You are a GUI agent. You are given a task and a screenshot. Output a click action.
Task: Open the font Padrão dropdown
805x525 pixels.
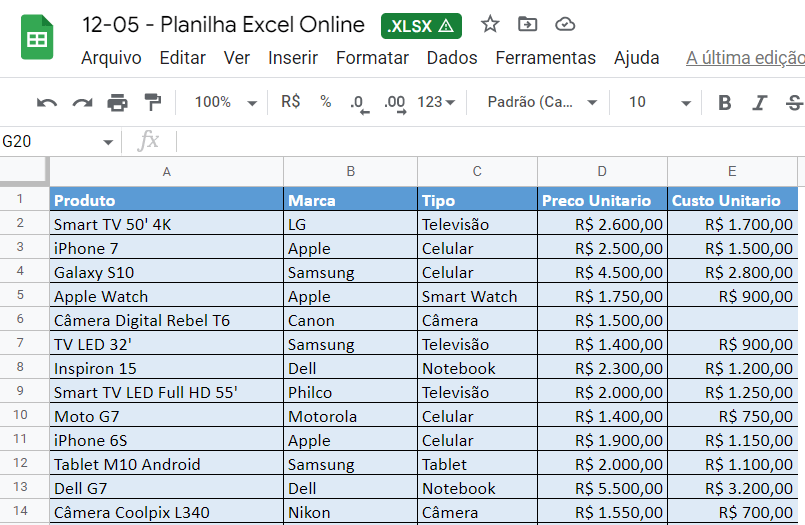click(542, 102)
